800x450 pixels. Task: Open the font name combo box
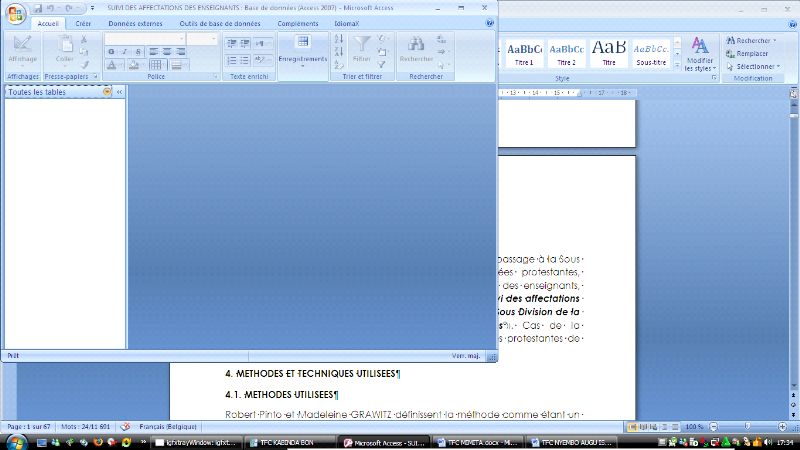[x=145, y=39]
